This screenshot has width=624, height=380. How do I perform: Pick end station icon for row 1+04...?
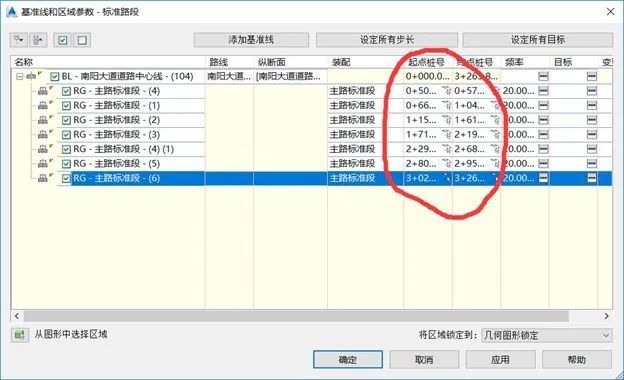click(x=495, y=105)
